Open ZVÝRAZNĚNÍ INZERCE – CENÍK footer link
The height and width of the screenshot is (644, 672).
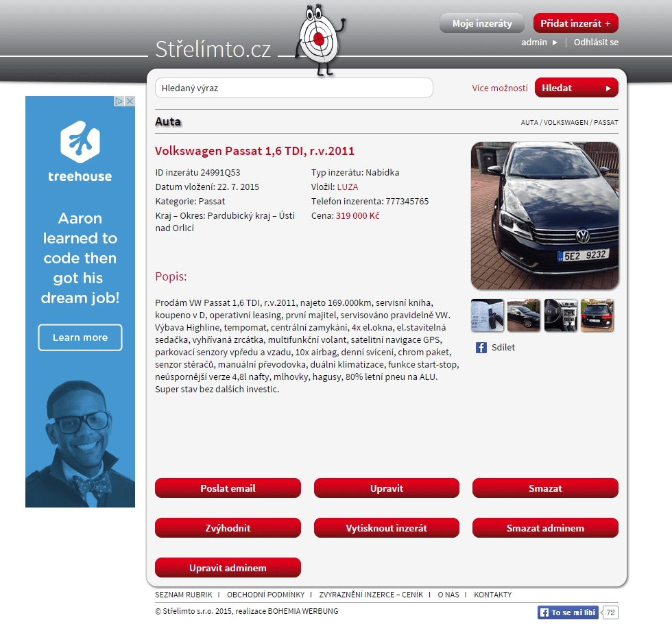(x=371, y=595)
